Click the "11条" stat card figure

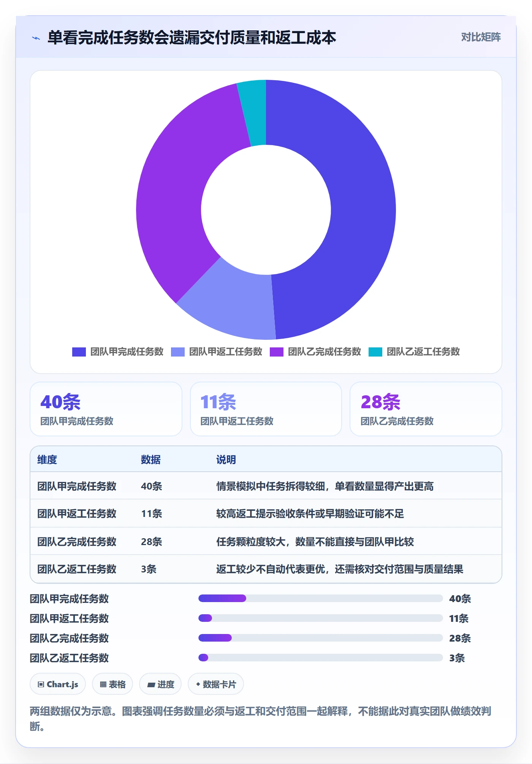point(218,402)
